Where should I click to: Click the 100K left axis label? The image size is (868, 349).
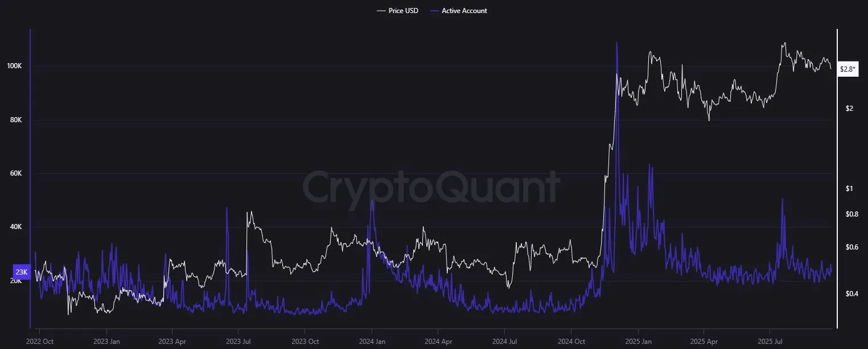[x=14, y=66]
